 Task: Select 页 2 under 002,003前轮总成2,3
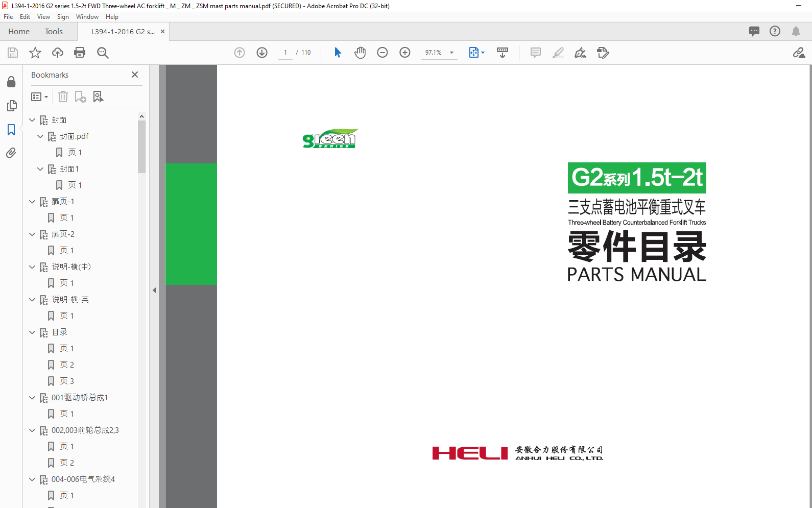click(67, 463)
